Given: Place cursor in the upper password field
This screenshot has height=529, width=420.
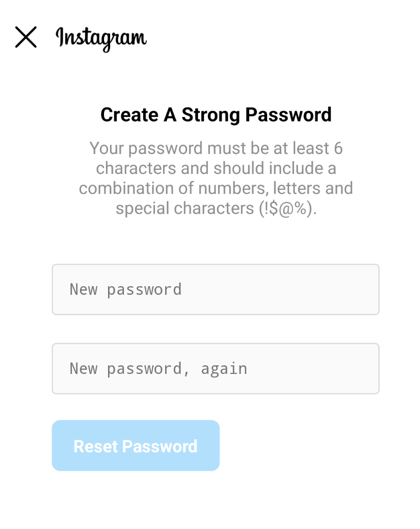Looking at the screenshot, I should pos(215,289).
